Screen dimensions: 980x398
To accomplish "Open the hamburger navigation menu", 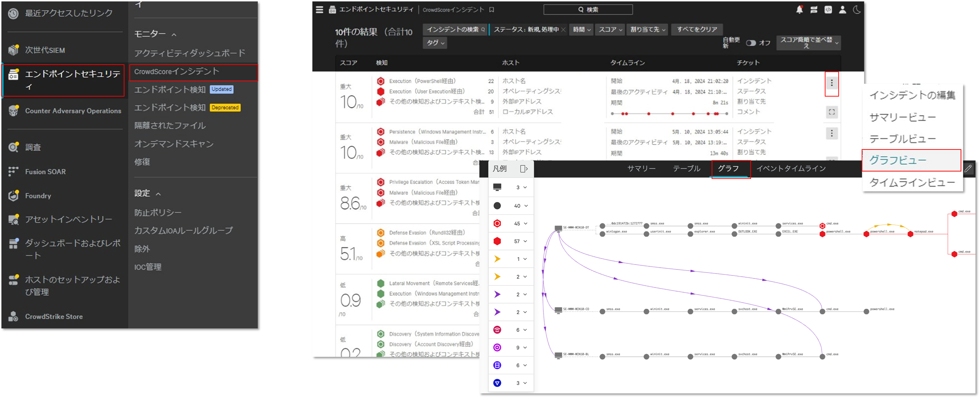I will coord(319,10).
